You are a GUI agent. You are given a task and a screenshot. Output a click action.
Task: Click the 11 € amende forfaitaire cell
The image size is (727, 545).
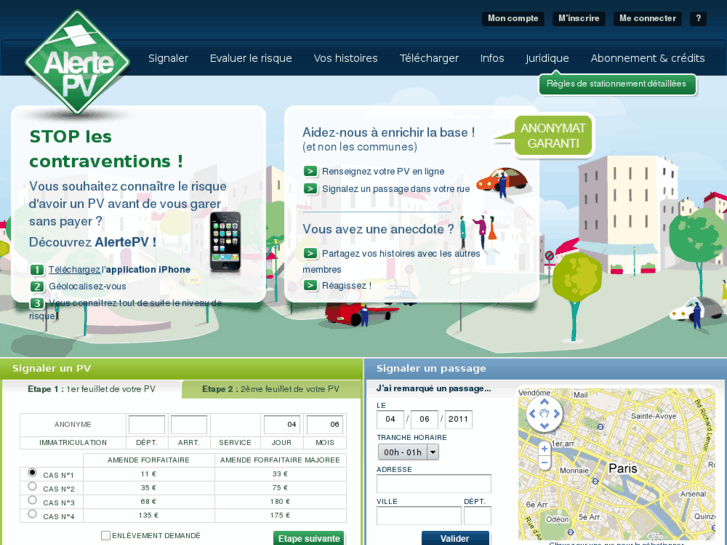[148, 474]
